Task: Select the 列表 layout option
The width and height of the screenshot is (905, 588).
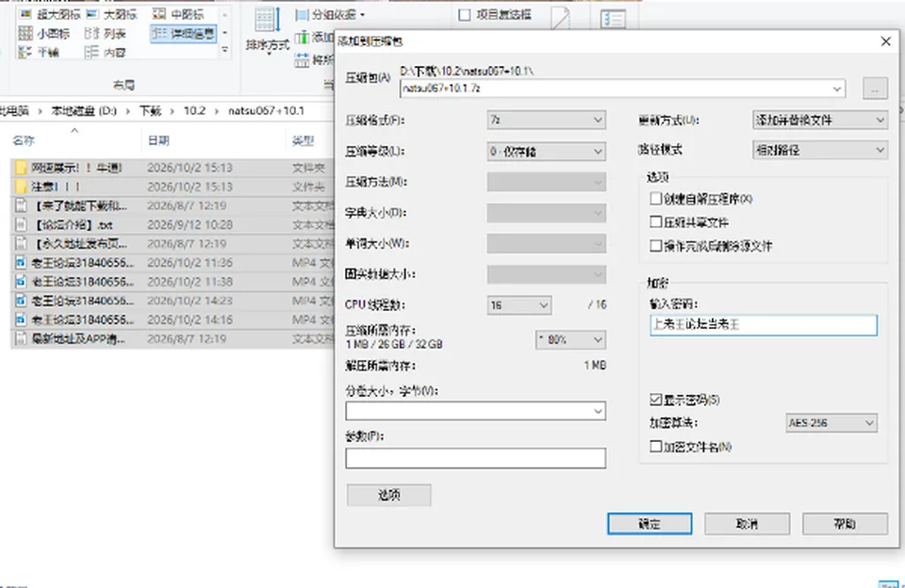Action: 92,34
